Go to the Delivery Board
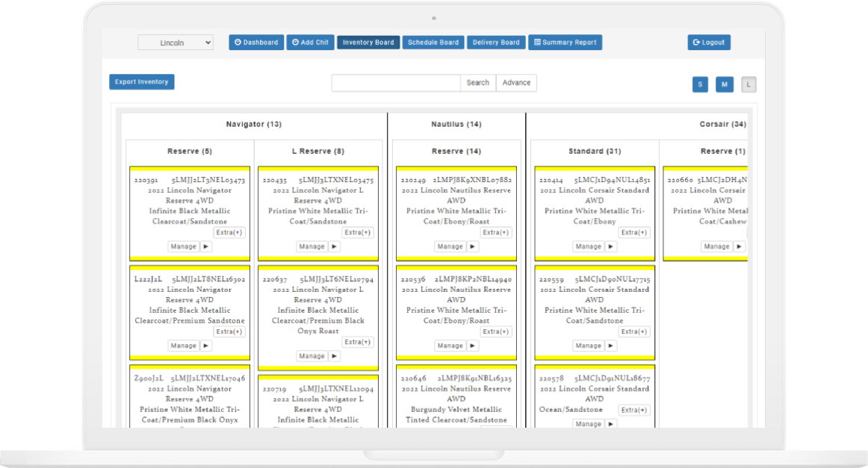The image size is (868, 468). (496, 43)
